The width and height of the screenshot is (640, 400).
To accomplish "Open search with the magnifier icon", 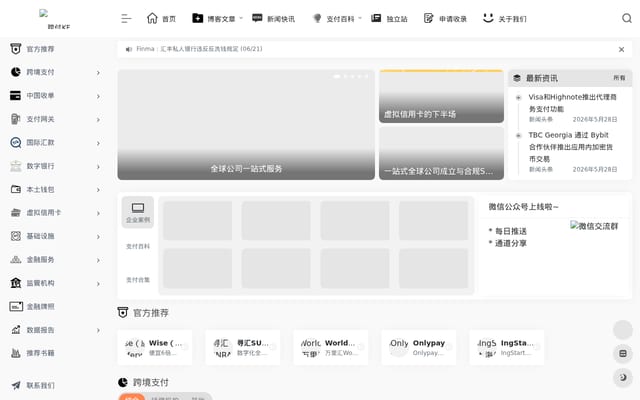I will [x=627, y=18].
